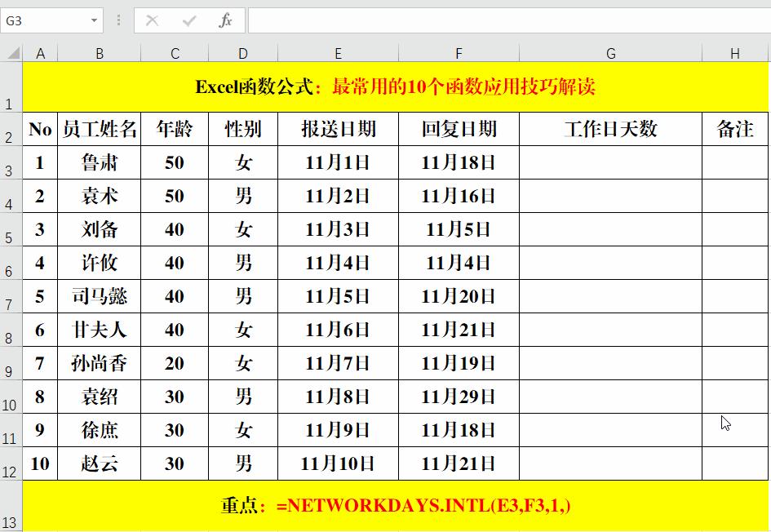The width and height of the screenshot is (771, 532).
Task: Click the cell containing 司马懿
Action: (100, 296)
